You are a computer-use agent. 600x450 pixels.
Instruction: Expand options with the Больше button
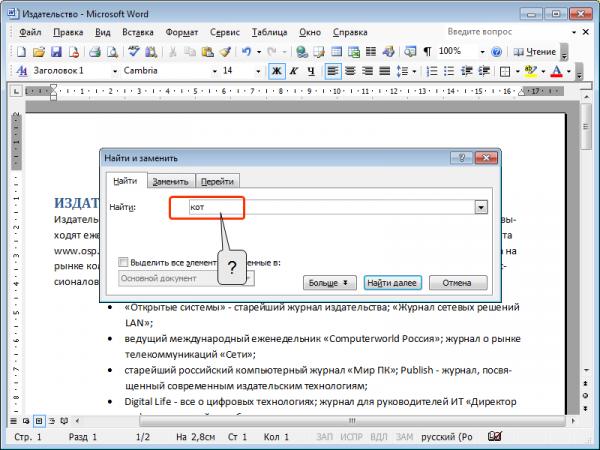point(329,283)
